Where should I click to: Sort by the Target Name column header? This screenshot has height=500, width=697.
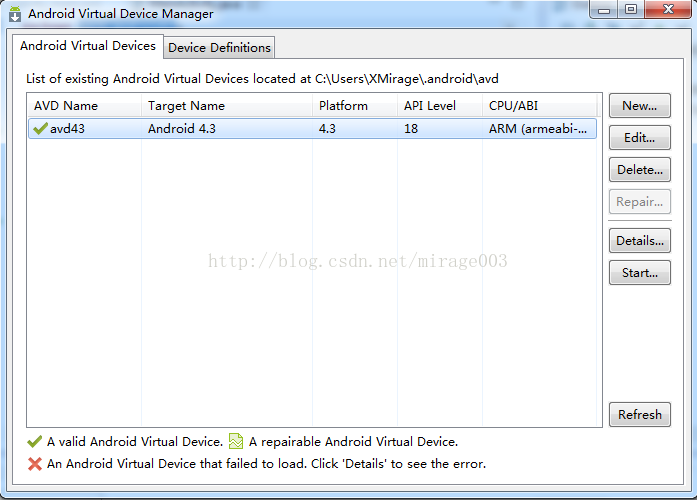227,106
